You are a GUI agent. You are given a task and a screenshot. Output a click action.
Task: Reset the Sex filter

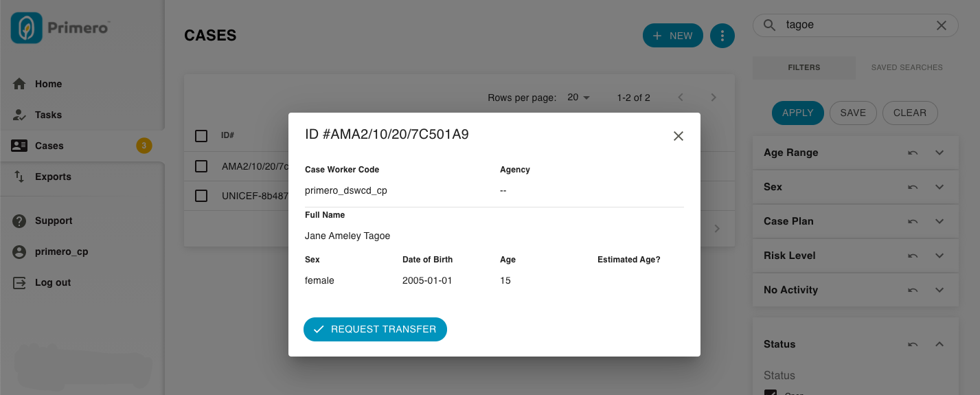point(913,187)
